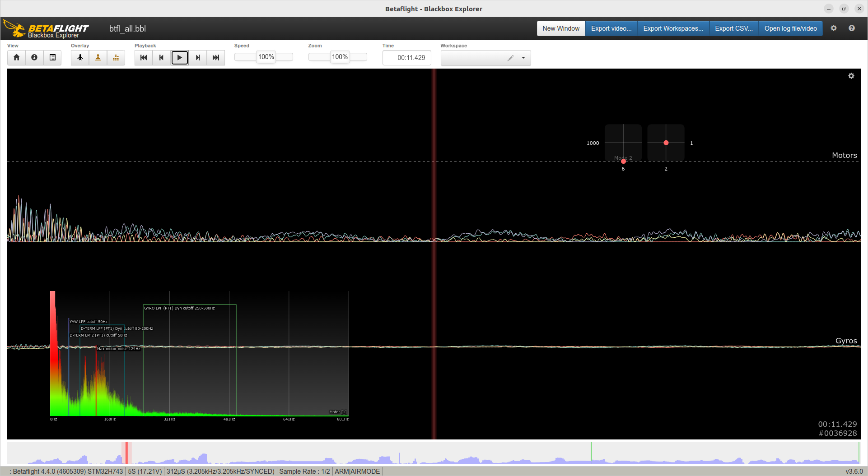Adjust the Speed slider
This screenshot has height=476, width=868.
tap(264, 57)
